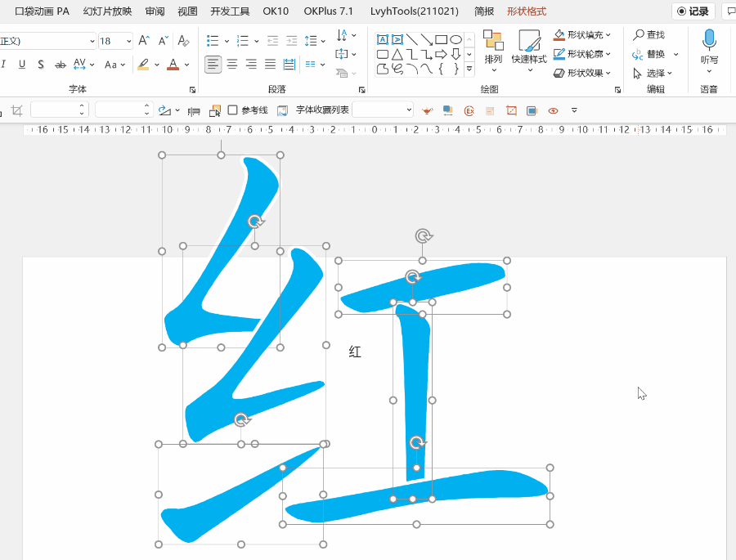
Task: Select the rectangle shape
Action: [441, 39]
